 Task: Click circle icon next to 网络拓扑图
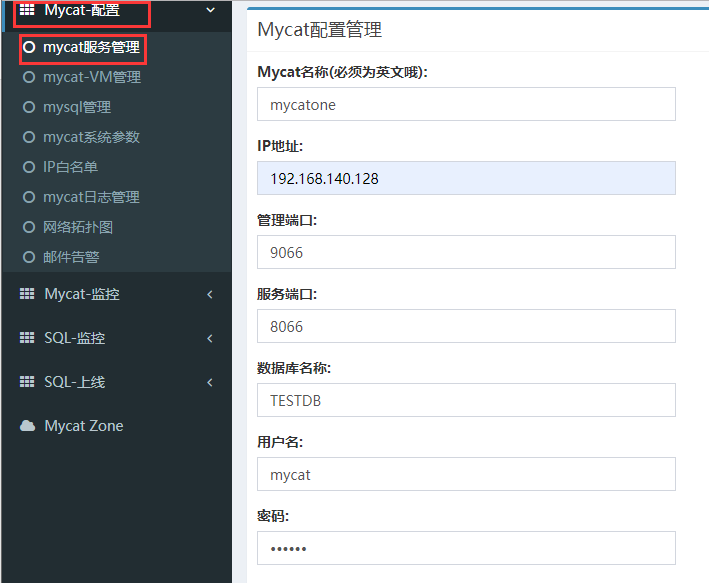[x=29, y=227]
